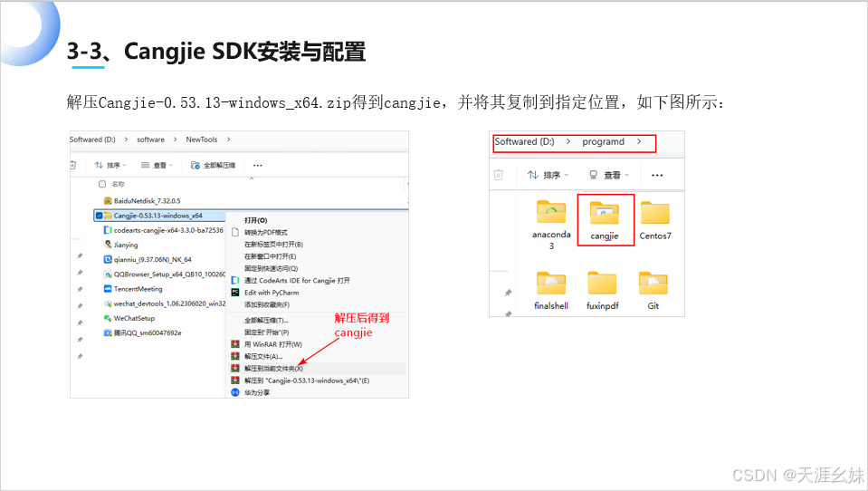
Task: Choose 固定到"开始"(P)
Action: [x=267, y=332]
